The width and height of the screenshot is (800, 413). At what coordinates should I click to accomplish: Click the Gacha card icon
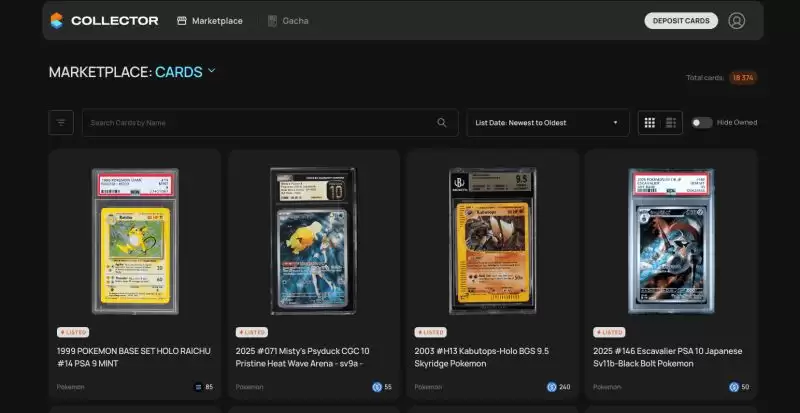(272, 21)
